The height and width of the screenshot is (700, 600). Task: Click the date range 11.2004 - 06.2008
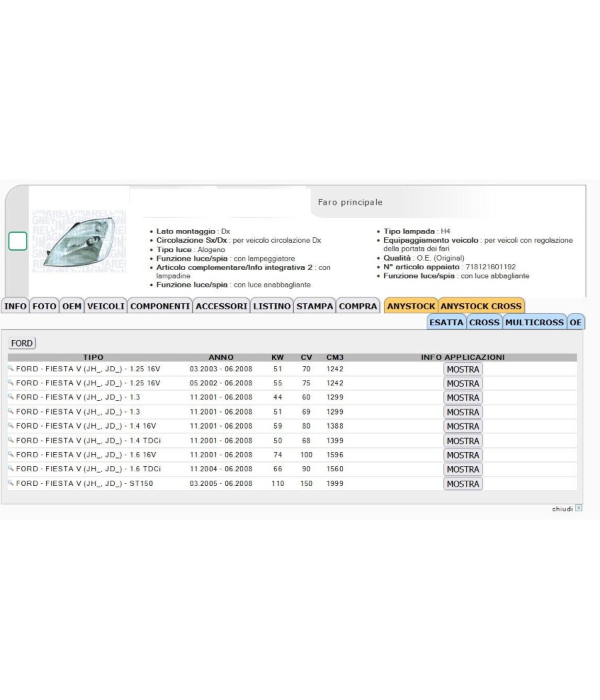coord(221,469)
